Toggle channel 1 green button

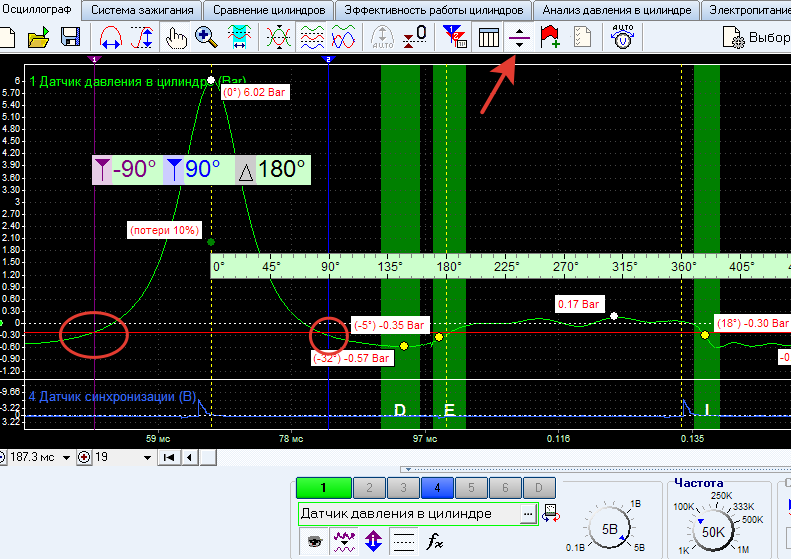pos(323,488)
